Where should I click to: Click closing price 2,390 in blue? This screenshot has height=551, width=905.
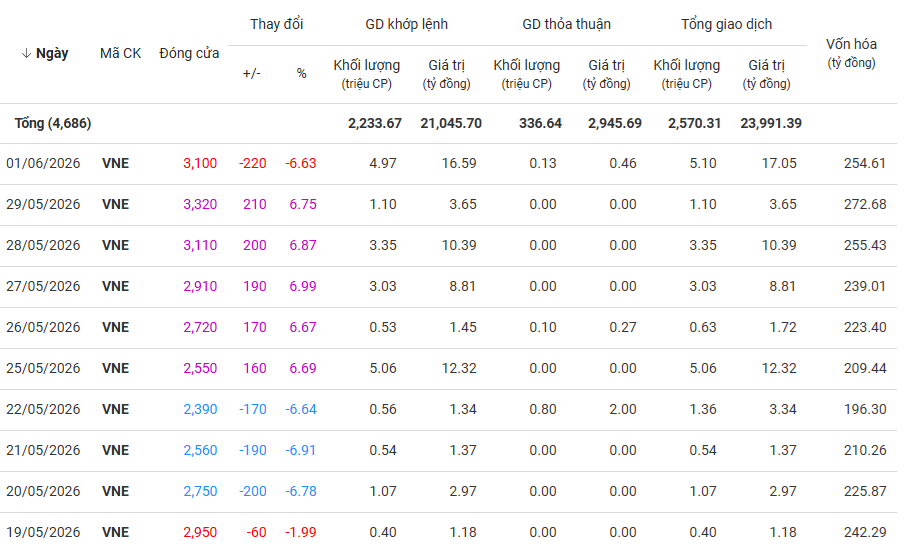tap(200, 410)
